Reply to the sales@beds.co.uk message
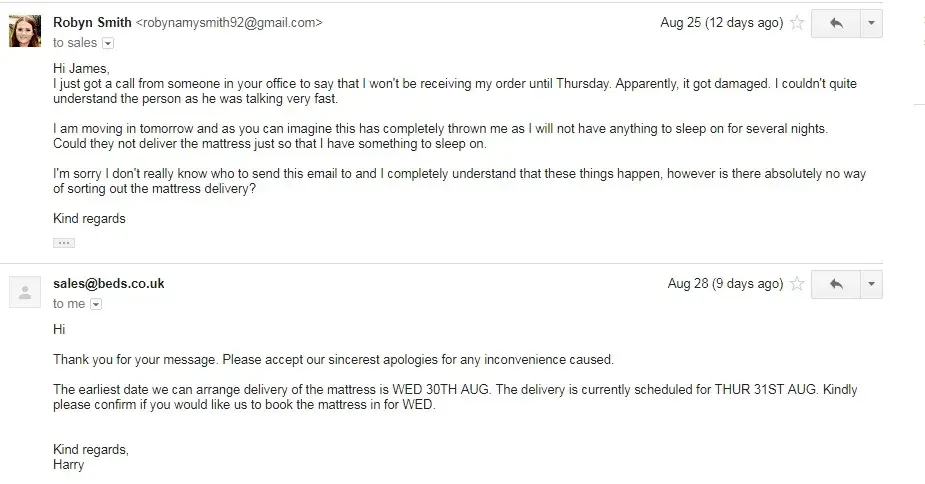The width and height of the screenshot is (925, 484). [836, 285]
